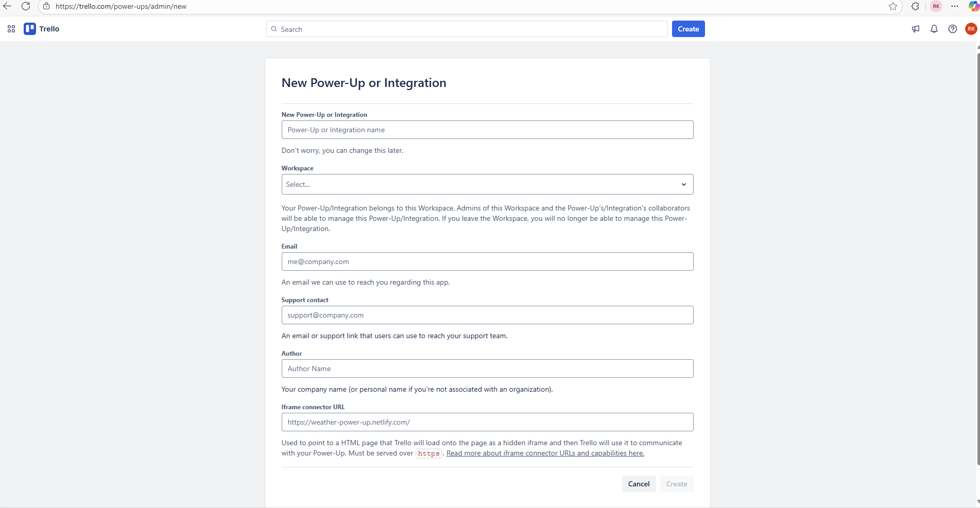View announcements via the megaphone icon
This screenshot has width=980, height=508.
click(916, 29)
